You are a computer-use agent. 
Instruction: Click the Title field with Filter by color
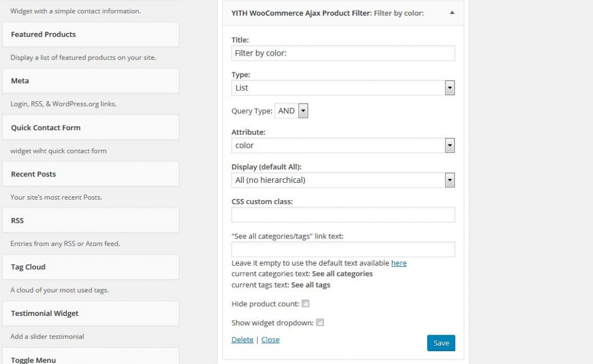343,53
